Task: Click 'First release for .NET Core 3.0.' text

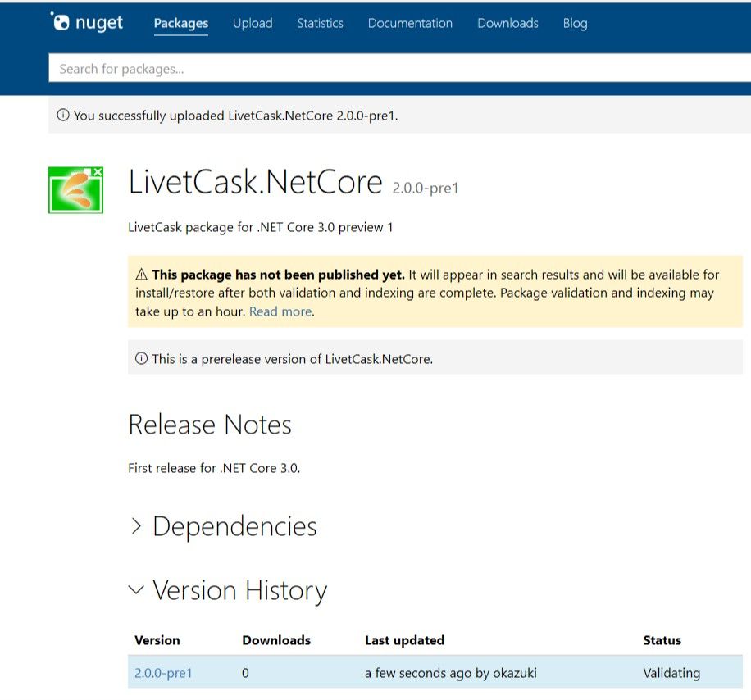Action: click(x=214, y=468)
